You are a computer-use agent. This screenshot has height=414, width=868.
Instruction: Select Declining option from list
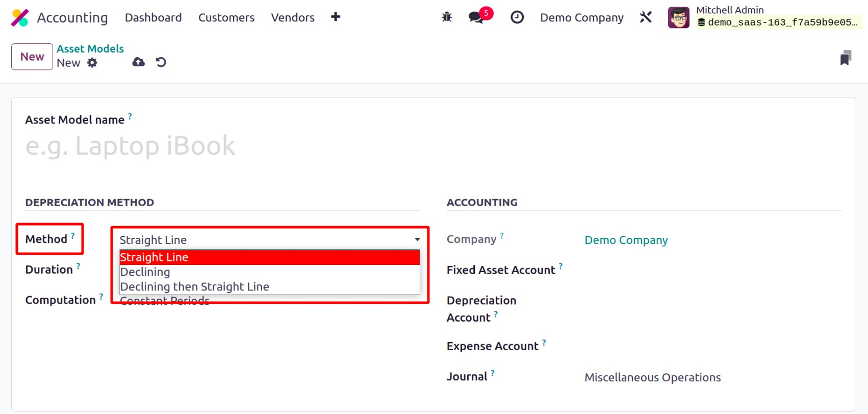pyautogui.click(x=145, y=272)
